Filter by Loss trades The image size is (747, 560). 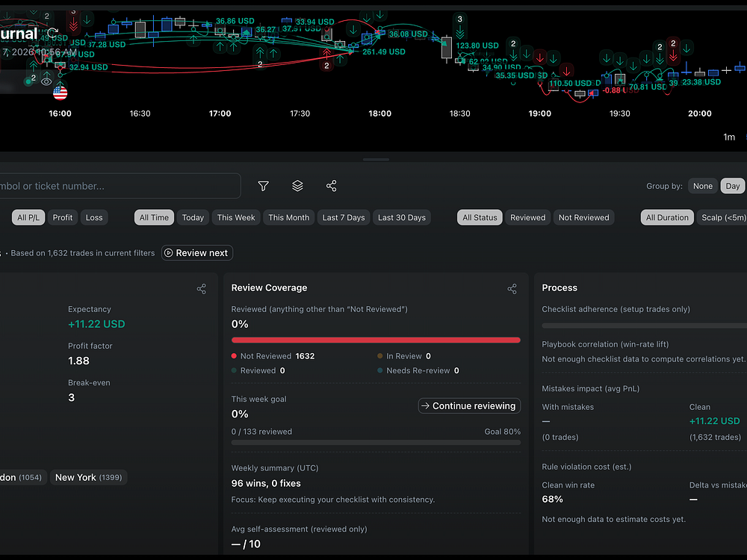pos(94,217)
